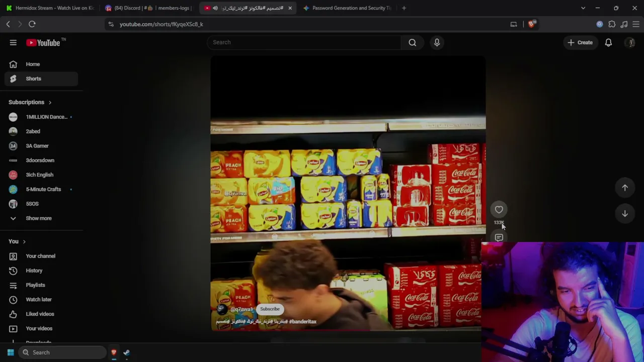Image resolution: width=644 pixels, height=362 pixels.
Task: Open the Windows Start menu
Action: [x=10, y=352]
